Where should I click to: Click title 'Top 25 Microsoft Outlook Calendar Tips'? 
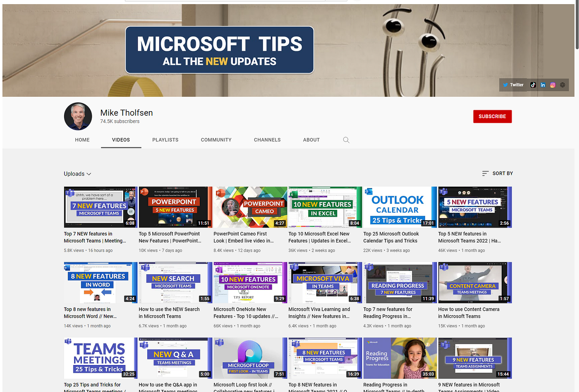tap(391, 237)
